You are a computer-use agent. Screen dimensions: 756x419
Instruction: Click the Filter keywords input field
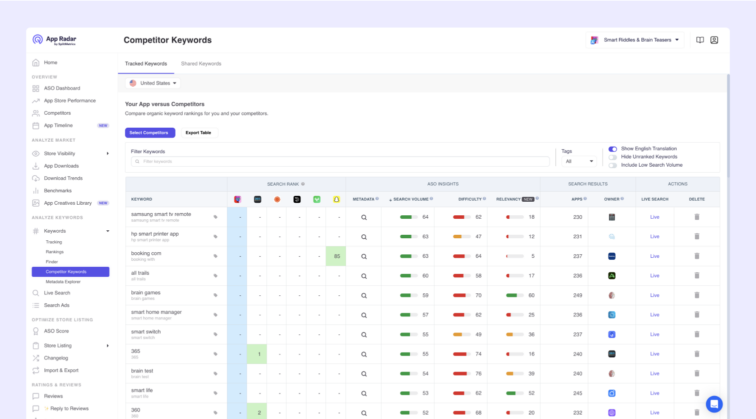tap(340, 162)
